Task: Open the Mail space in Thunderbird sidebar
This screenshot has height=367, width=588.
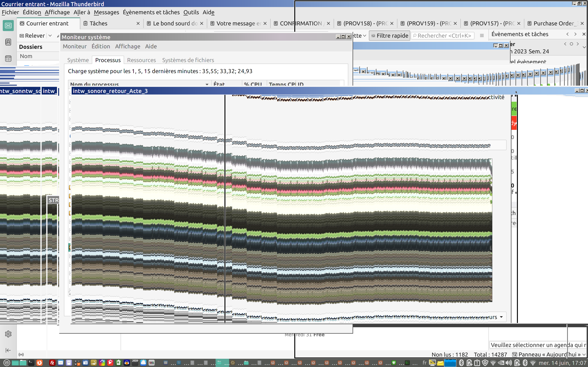Action: (x=8, y=26)
